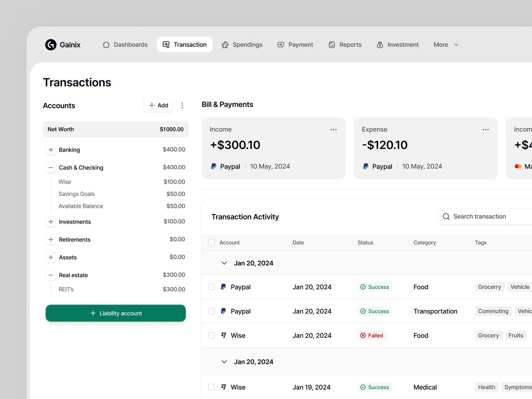Click the Commuting tag
Screen dimensions: 532x399
tap(493, 311)
